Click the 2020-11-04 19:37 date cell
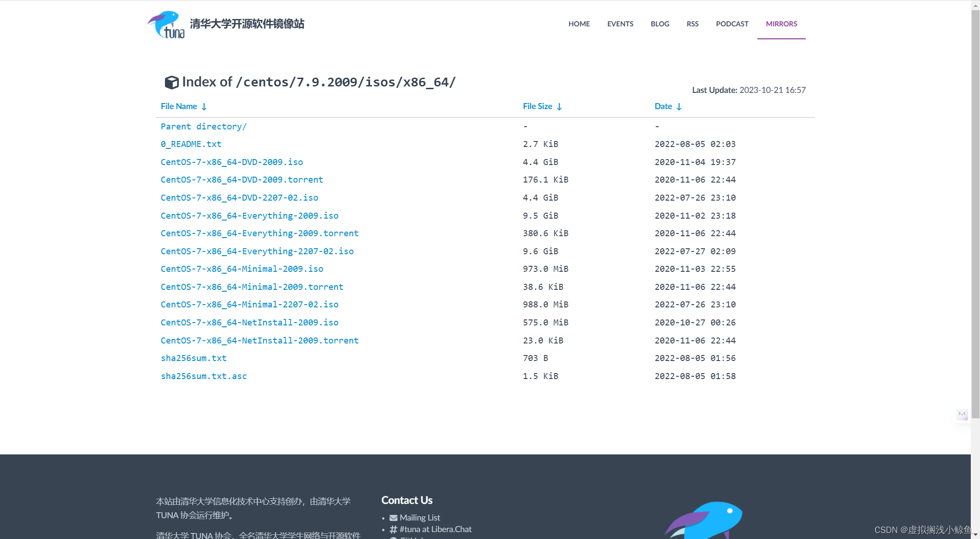The width and height of the screenshot is (980, 539). click(x=695, y=162)
